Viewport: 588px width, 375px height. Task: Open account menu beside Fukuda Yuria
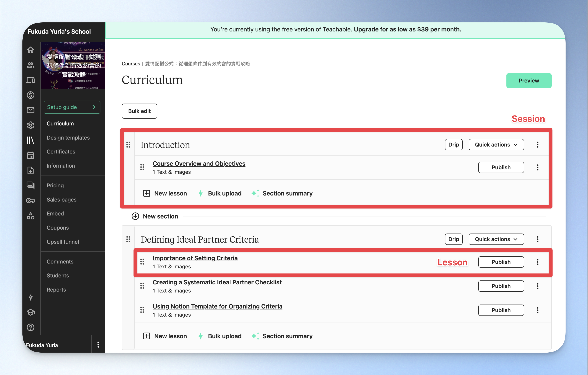tap(98, 345)
